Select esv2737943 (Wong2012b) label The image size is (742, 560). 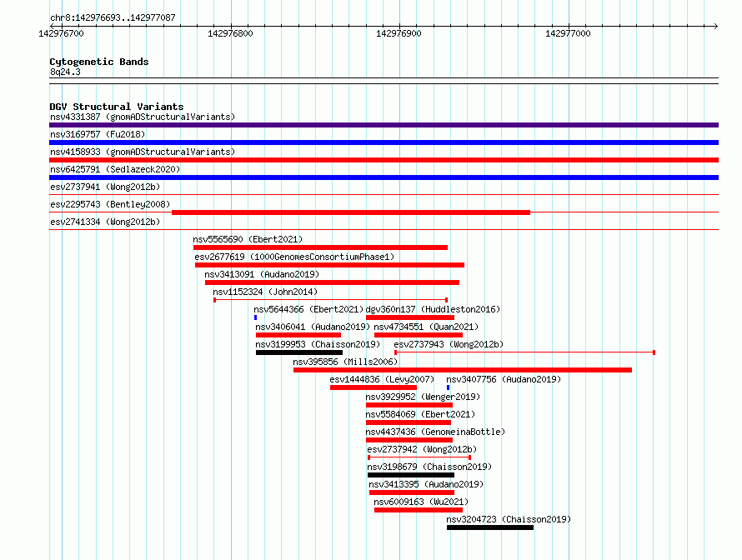pos(449,344)
